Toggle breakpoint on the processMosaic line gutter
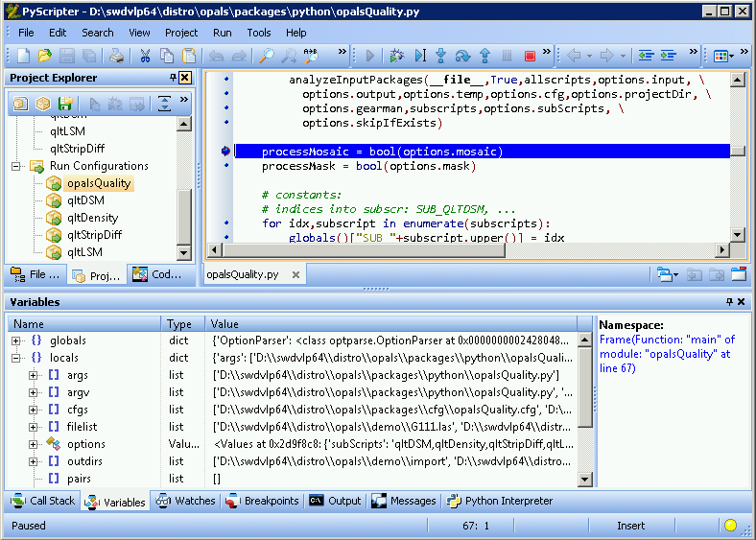 click(225, 152)
